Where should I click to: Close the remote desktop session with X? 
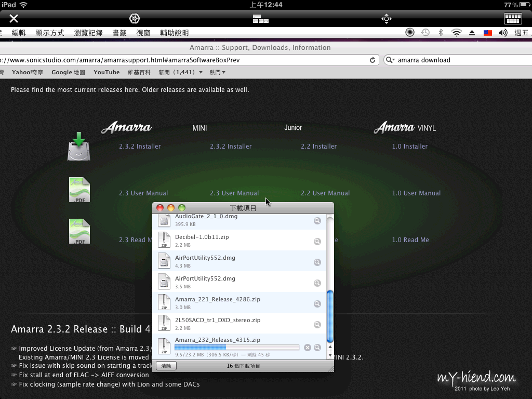pyautogui.click(x=14, y=18)
